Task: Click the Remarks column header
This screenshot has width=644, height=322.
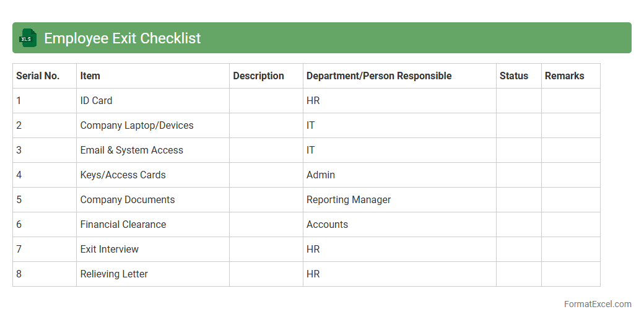Action: [x=564, y=76]
